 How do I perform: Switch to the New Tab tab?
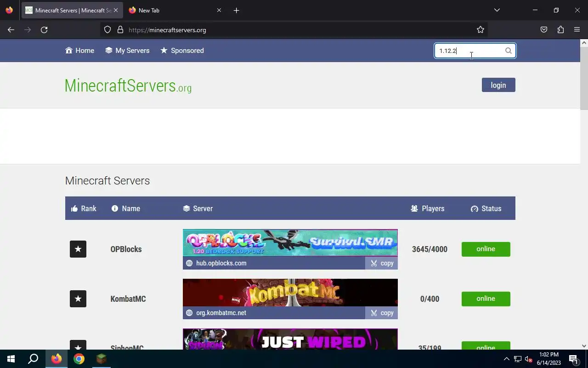[x=175, y=10]
